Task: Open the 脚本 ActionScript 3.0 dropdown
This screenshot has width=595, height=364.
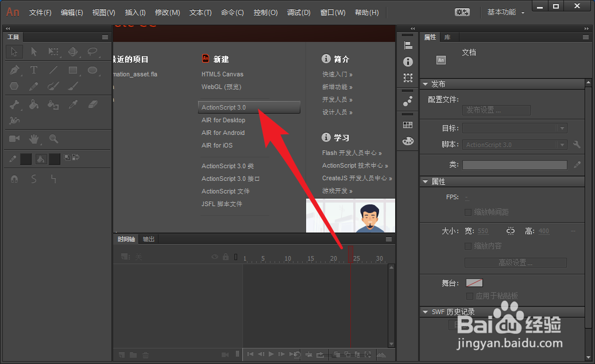Action: [x=515, y=145]
